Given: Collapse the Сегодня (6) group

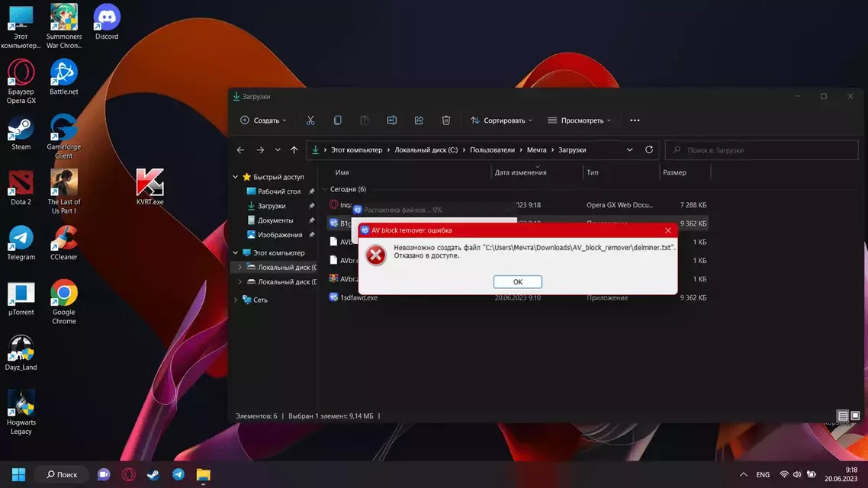Looking at the screenshot, I should (326, 189).
